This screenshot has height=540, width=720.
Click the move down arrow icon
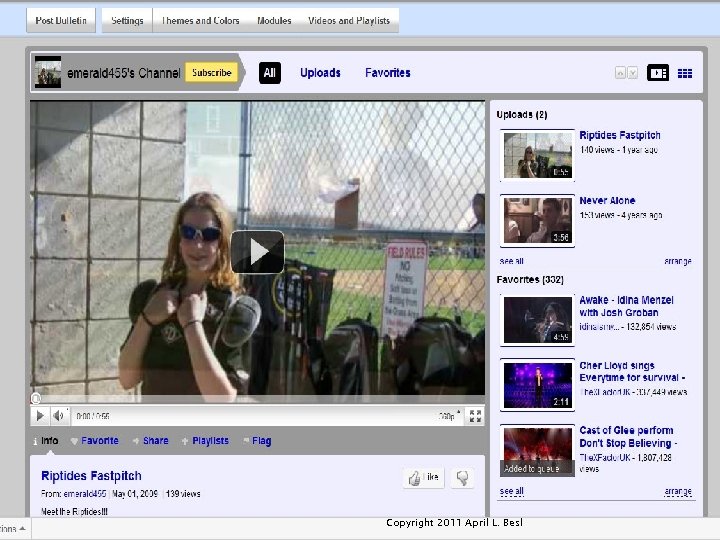pos(633,73)
